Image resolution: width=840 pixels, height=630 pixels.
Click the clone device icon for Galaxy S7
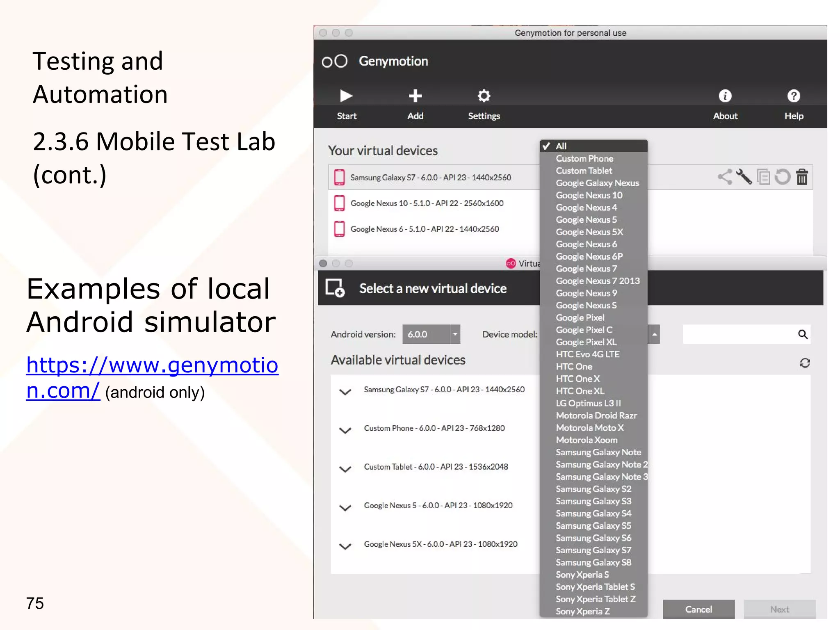tap(763, 177)
